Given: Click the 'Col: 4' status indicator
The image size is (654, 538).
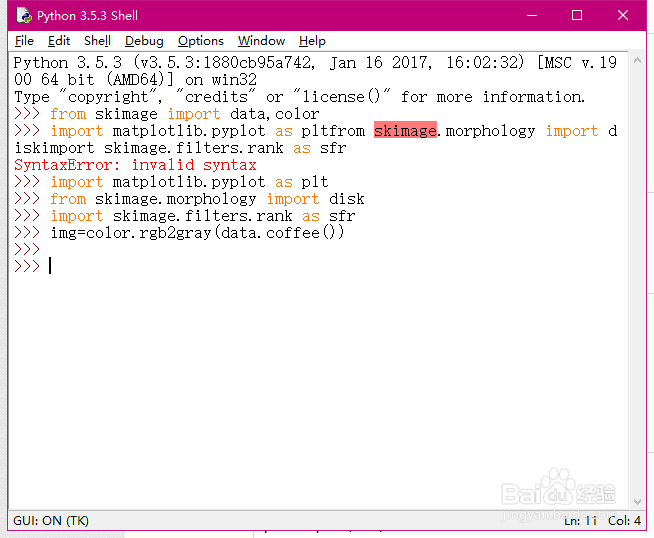Looking at the screenshot, I should (x=624, y=520).
